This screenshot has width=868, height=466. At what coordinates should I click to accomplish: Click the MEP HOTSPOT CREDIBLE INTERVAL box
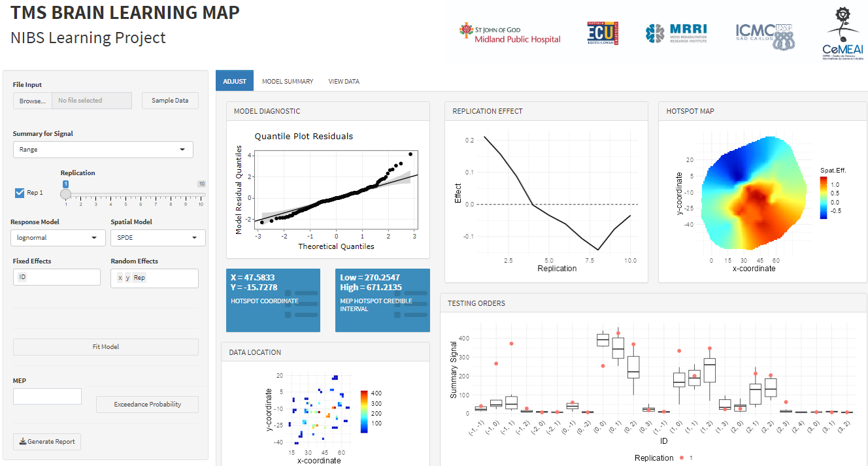tap(382, 300)
